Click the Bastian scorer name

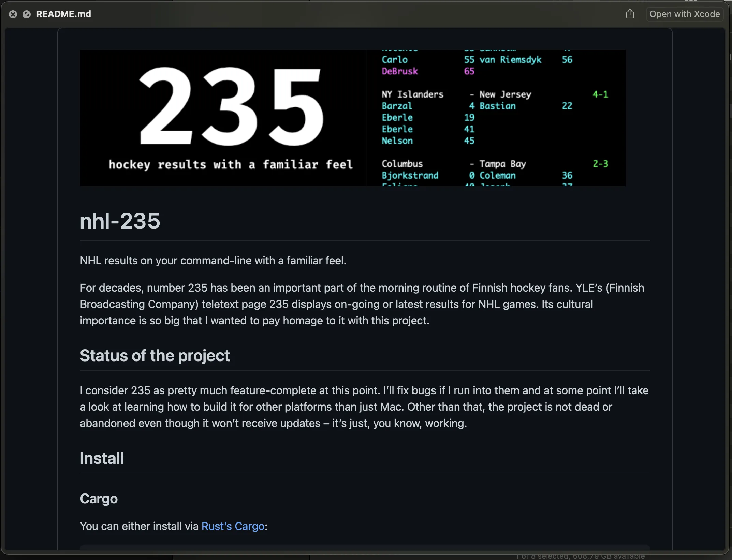pyautogui.click(x=498, y=106)
